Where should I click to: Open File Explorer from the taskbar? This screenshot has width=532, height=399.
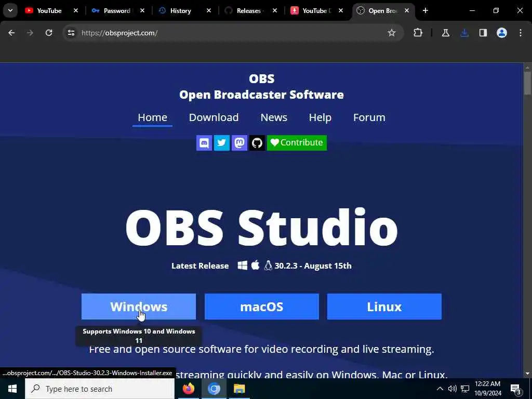[x=239, y=389]
